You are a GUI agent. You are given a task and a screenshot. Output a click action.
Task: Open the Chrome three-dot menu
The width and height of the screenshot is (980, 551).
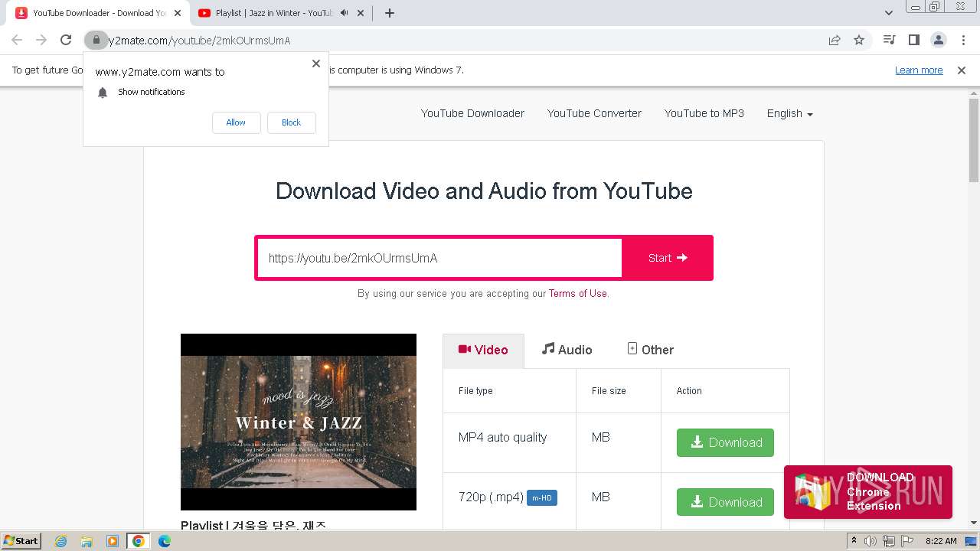pos(963,40)
